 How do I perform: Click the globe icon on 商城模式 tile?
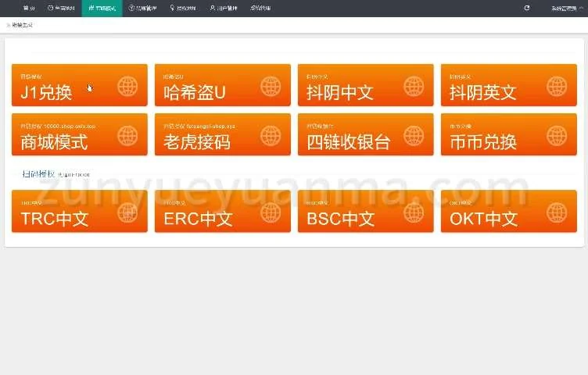point(127,136)
